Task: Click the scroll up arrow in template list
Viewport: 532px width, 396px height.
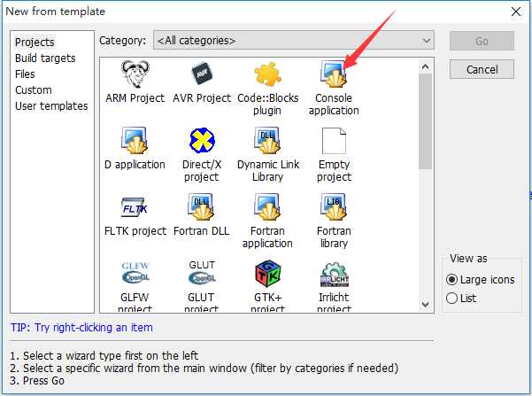Action: 425,67
